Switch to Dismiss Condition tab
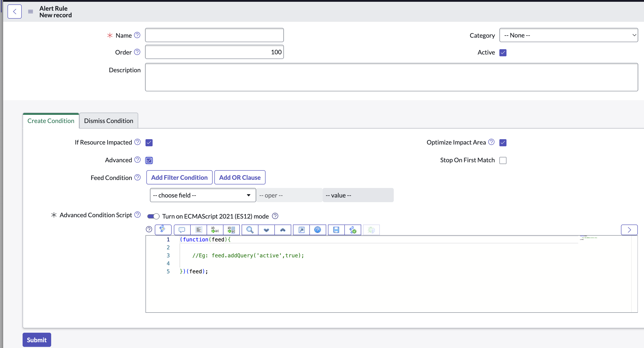 (109, 121)
